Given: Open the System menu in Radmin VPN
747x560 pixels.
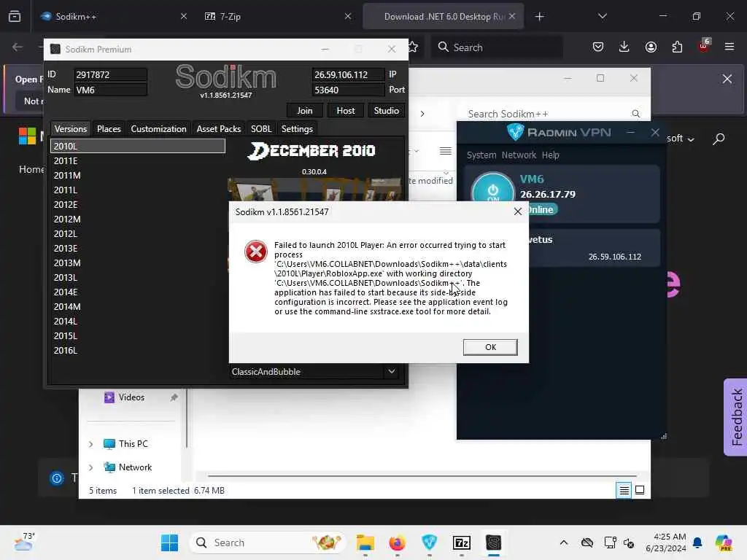Looking at the screenshot, I should point(481,155).
